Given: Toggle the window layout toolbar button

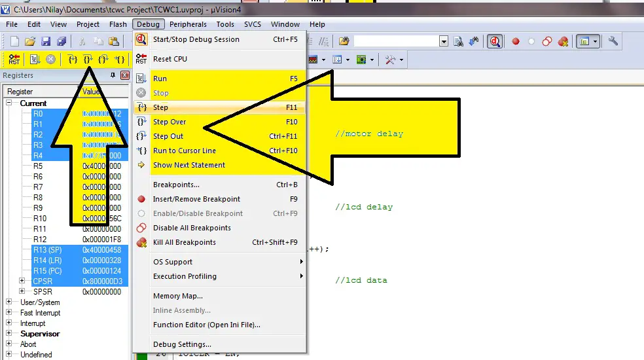Looking at the screenshot, I should [x=584, y=41].
